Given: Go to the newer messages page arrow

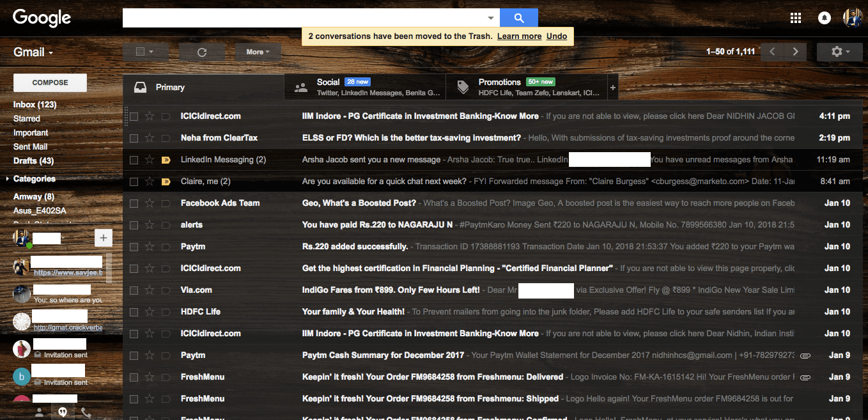Looking at the screenshot, I should click(x=772, y=52).
